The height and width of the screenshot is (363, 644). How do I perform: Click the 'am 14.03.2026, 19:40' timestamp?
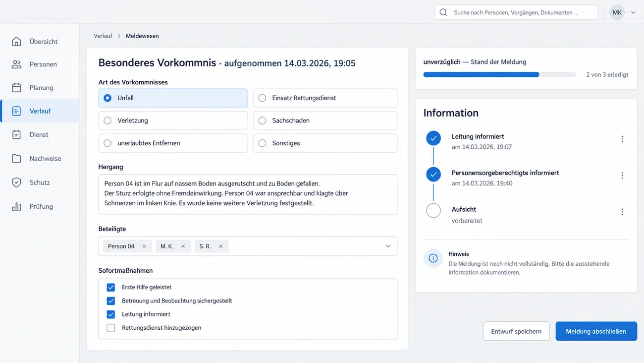click(x=482, y=183)
